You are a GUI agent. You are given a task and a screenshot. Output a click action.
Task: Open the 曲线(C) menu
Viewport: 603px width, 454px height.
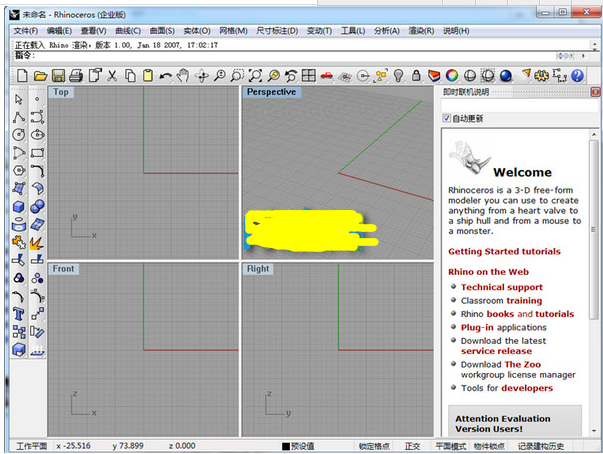128,31
